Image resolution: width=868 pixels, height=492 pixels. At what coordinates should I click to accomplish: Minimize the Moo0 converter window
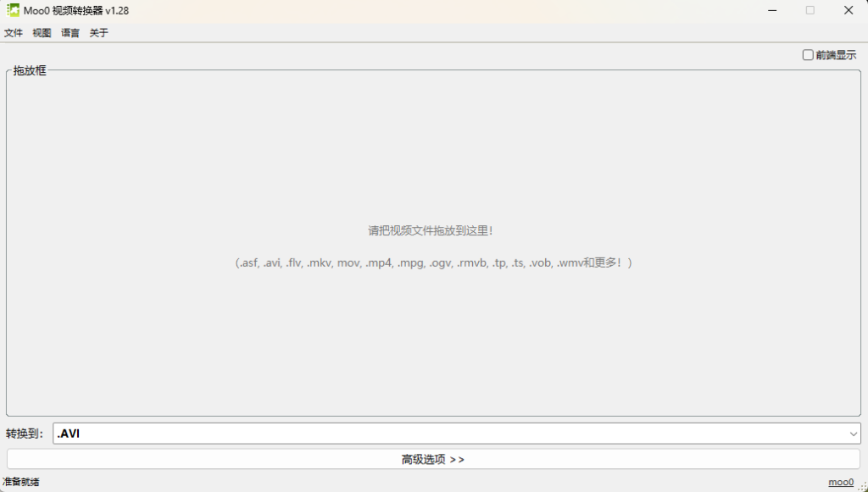[771, 10]
